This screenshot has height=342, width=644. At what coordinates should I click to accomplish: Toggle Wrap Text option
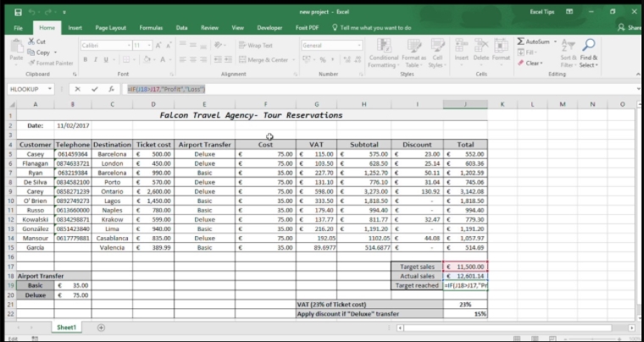[256, 45]
